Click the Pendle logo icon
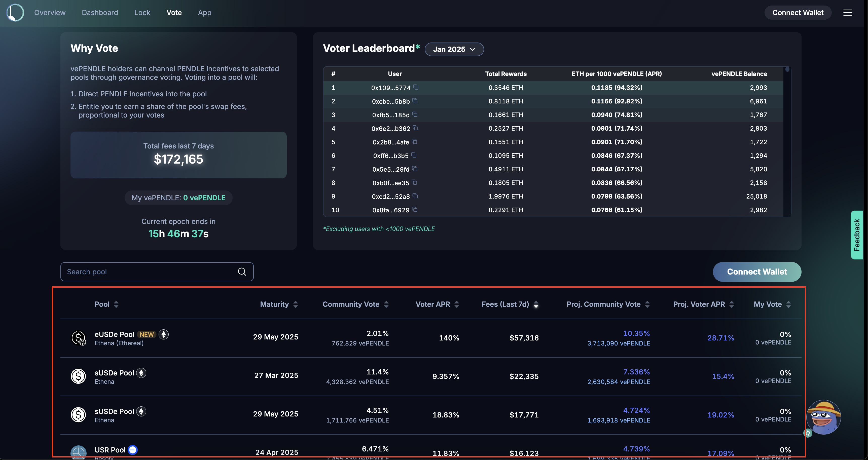 tap(15, 13)
